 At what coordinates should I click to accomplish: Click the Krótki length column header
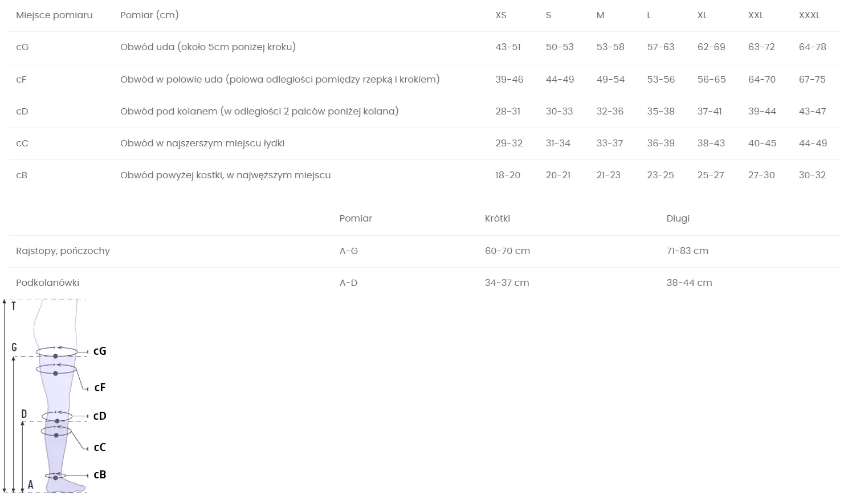tap(497, 219)
